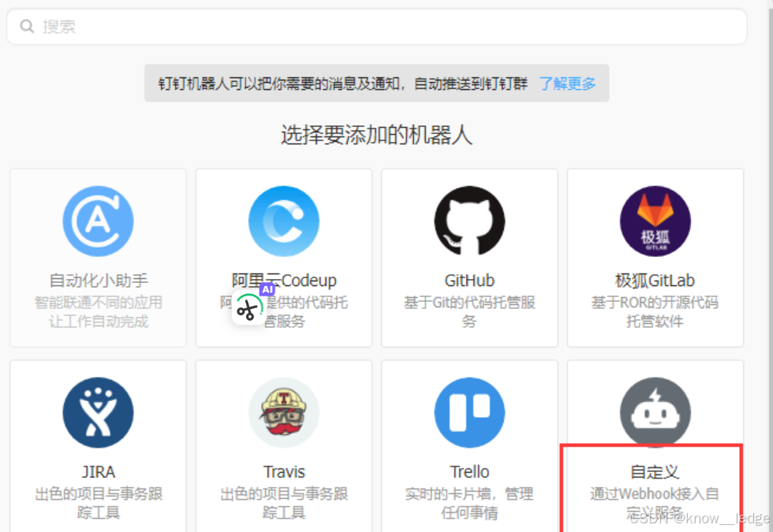The width and height of the screenshot is (773, 532).
Task: Click description 通过Webhook接入自定义服务
Action: (655, 503)
